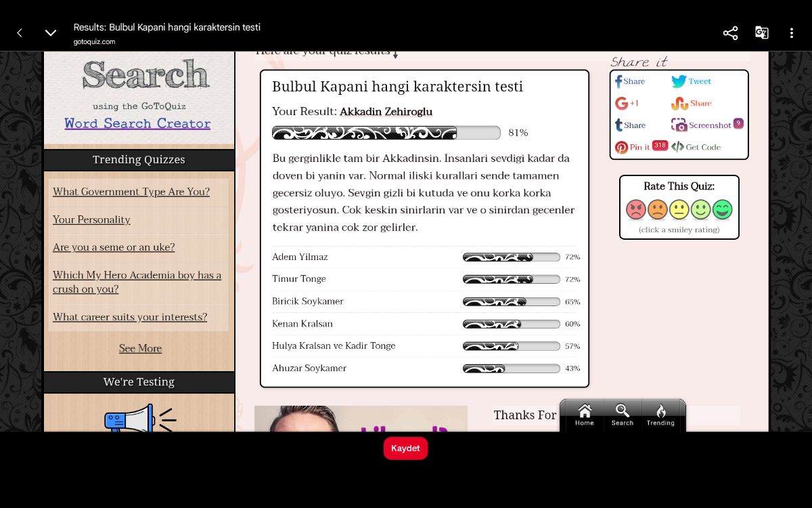Click the Trending Quizzes header
The image size is (812, 508).
[x=139, y=160]
